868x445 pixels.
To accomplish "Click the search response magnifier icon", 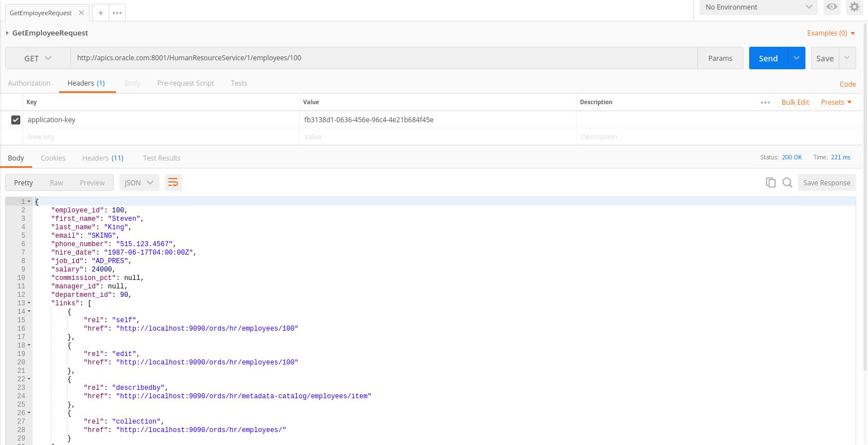I will pyautogui.click(x=787, y=183).
